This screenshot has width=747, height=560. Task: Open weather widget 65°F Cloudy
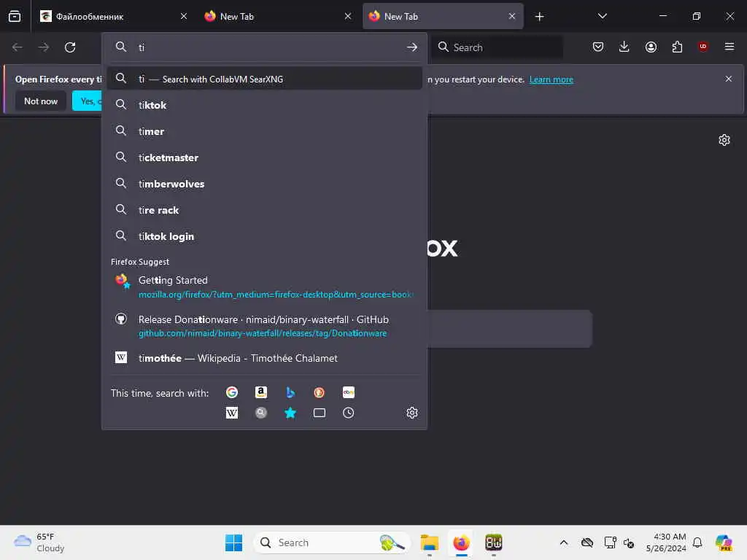[x=39, y=542]
